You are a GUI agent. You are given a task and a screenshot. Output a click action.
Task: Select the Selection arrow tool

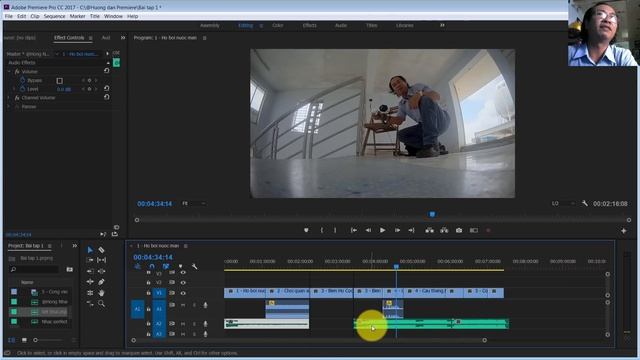(x=90, y=250)
